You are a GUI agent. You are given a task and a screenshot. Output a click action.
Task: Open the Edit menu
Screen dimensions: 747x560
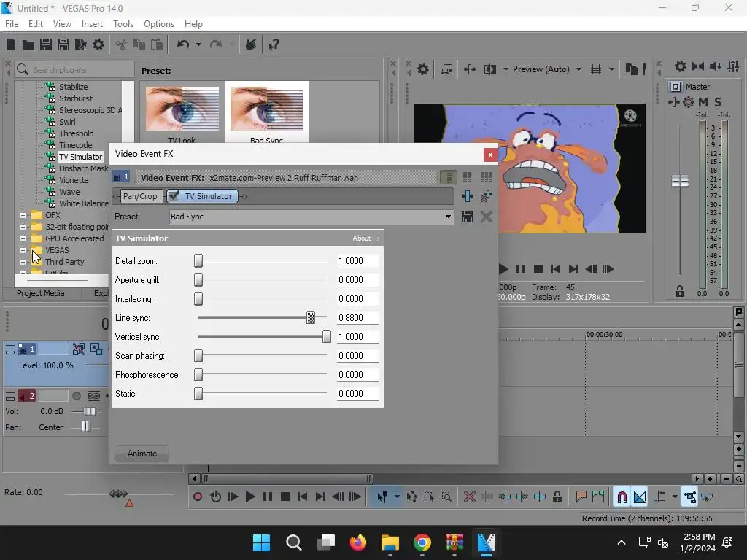(35, 24)
